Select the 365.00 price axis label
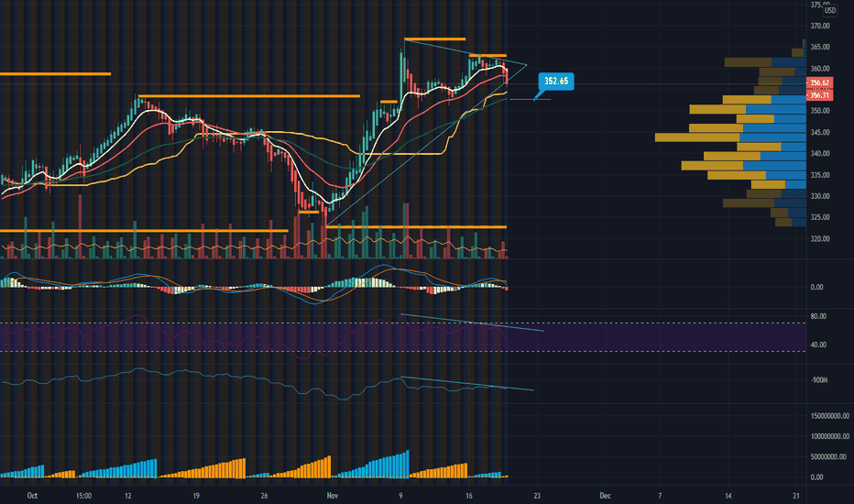Viewport: 854px width, 504px height. 820,47
